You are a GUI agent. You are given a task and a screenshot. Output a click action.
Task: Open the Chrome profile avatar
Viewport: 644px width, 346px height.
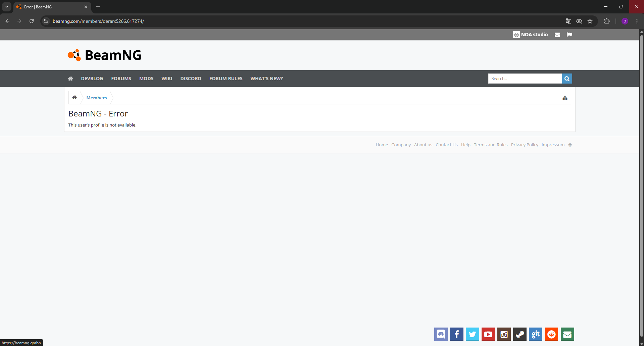(x=625, y=21)
